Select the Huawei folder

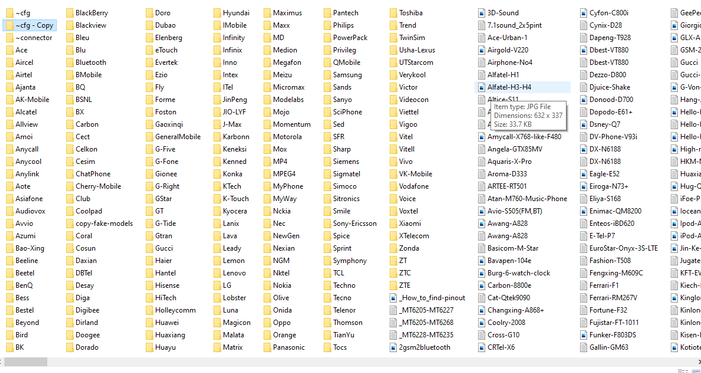pyautogui.click(x=162, y=322)
